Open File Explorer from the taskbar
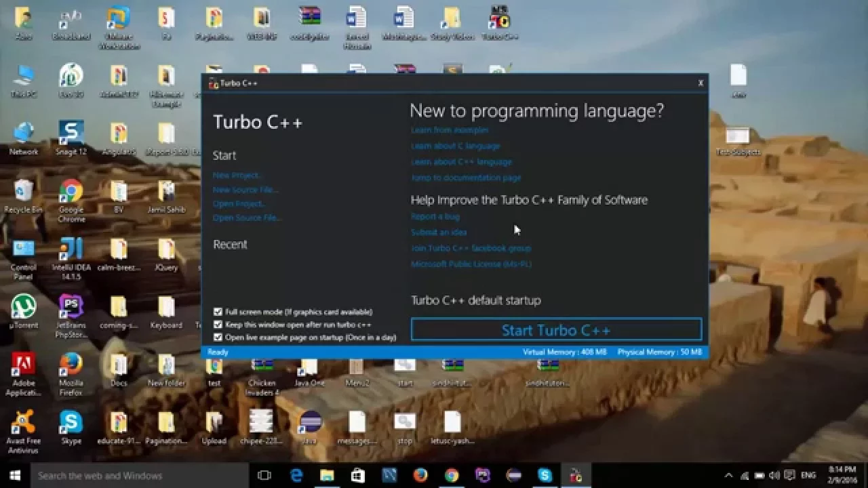Viewport: 868px width, 488px height. pyautogui.click(x=327, y=476)
